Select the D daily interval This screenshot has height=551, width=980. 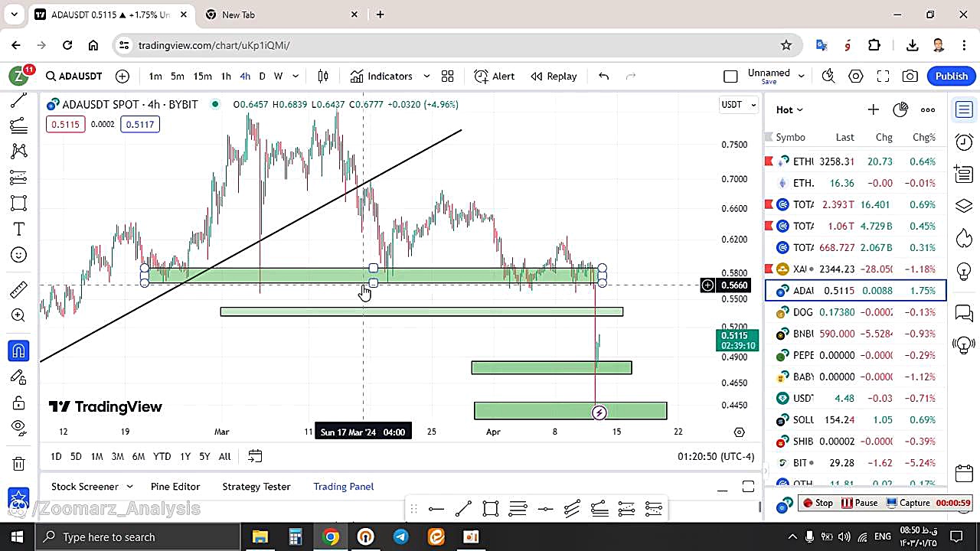262,76
